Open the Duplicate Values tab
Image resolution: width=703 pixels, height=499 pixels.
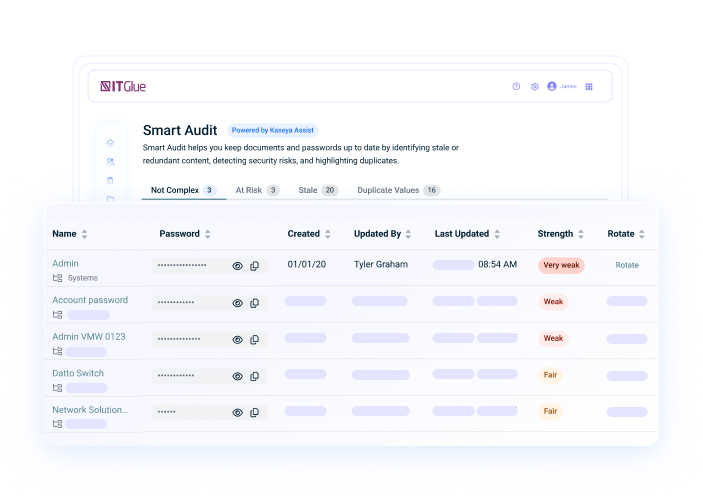tap(398, 190)
